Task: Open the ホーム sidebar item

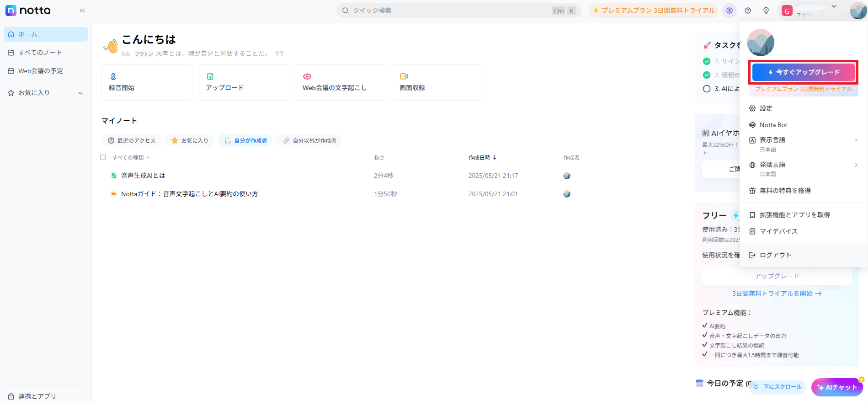Action: (x=46, y=34)
